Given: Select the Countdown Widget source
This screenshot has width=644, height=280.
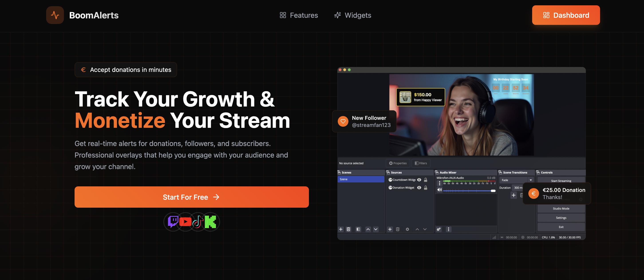Looking at the screenshot, I should pos(402,180).
